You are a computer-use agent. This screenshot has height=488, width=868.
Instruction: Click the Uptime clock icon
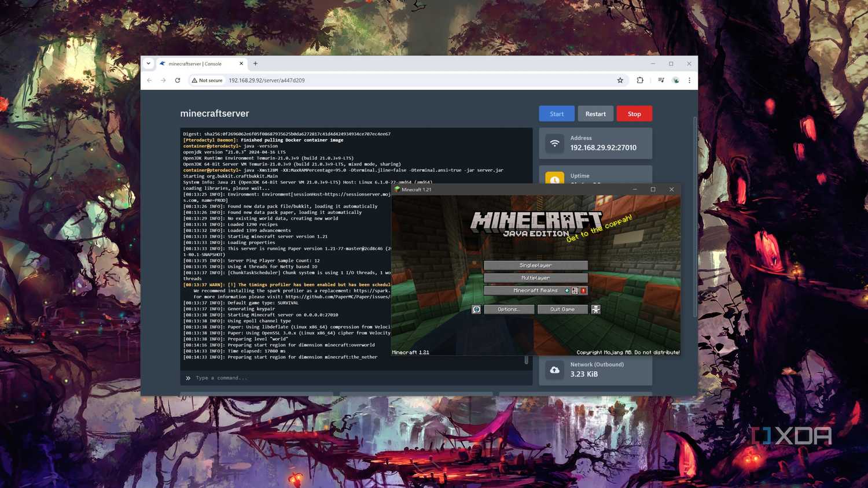pos(554,178)
